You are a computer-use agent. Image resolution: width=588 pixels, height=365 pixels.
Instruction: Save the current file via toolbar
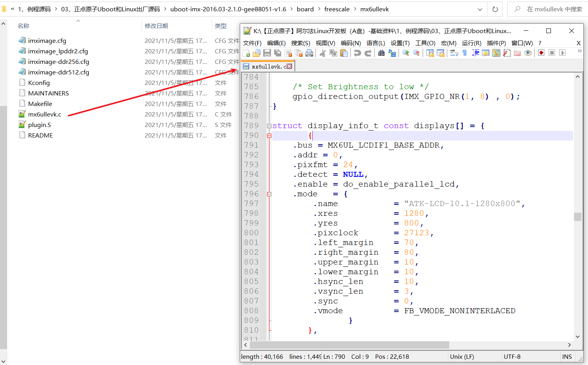267,53
